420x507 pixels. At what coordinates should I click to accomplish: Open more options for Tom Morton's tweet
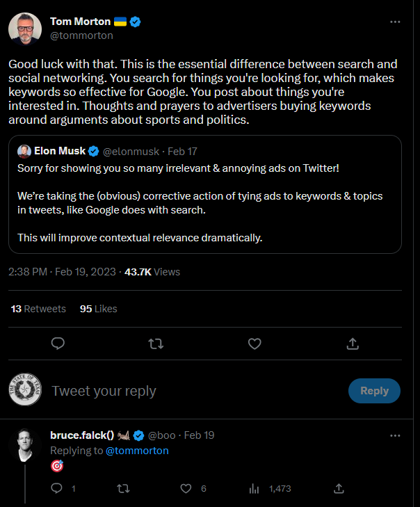(395, 22)
